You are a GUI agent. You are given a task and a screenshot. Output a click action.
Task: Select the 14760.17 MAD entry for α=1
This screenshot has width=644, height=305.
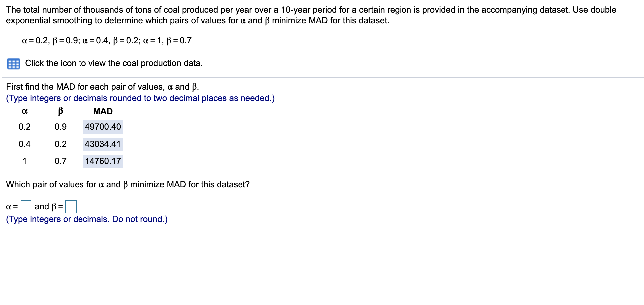[x=103, y=161]
